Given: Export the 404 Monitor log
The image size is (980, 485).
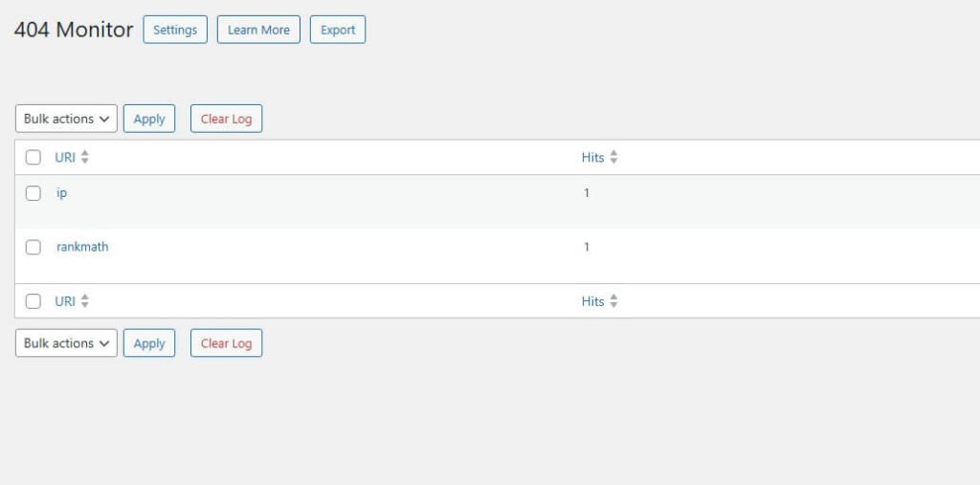Looking at the screenshot, I should [338, 30].
